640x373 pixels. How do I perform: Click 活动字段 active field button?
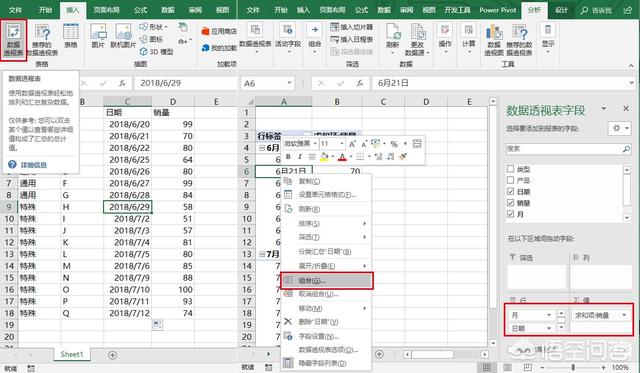coord(288,38)
